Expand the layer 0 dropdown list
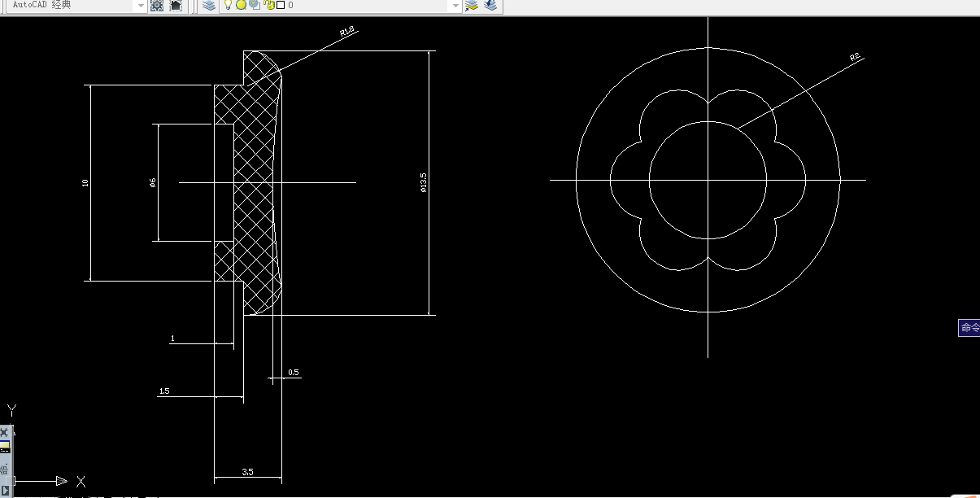Viewport: 980px width, 498px height. (x=455, y=6)
